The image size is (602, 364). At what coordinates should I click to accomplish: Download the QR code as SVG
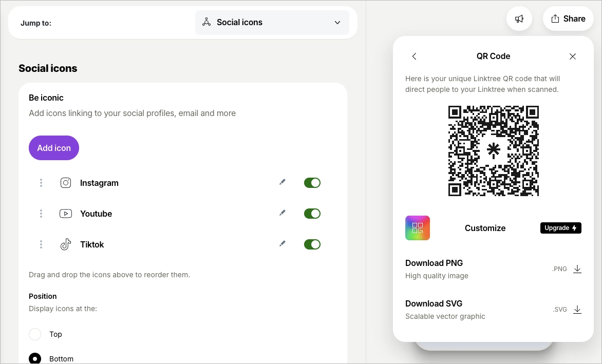(577, 309)
